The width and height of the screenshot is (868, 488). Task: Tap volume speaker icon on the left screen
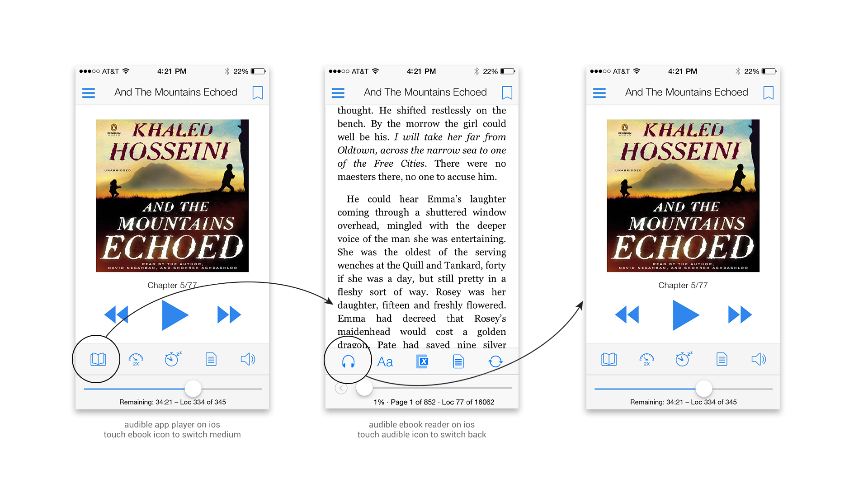248,360
